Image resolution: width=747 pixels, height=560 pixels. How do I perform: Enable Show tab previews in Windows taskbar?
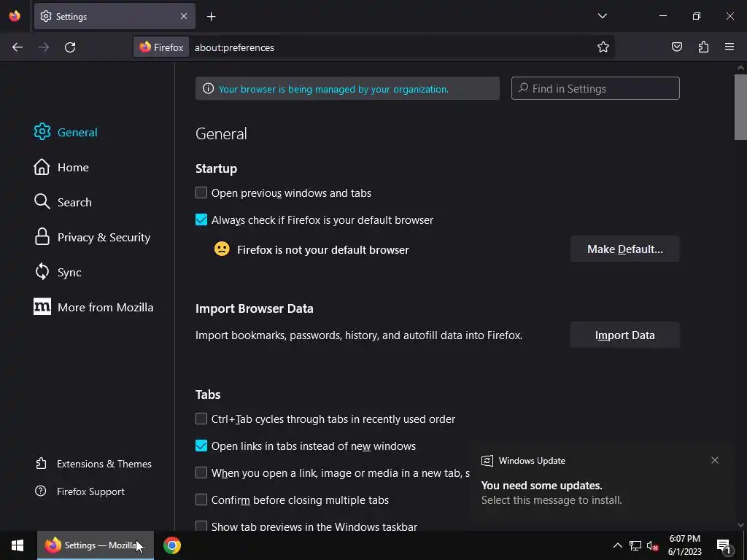(201, 526)
